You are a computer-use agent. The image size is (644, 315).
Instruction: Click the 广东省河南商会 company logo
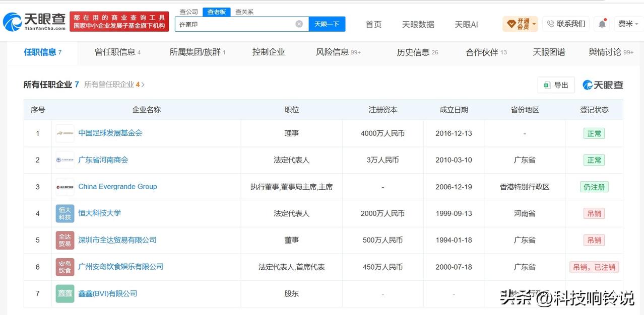coord(65,160)
